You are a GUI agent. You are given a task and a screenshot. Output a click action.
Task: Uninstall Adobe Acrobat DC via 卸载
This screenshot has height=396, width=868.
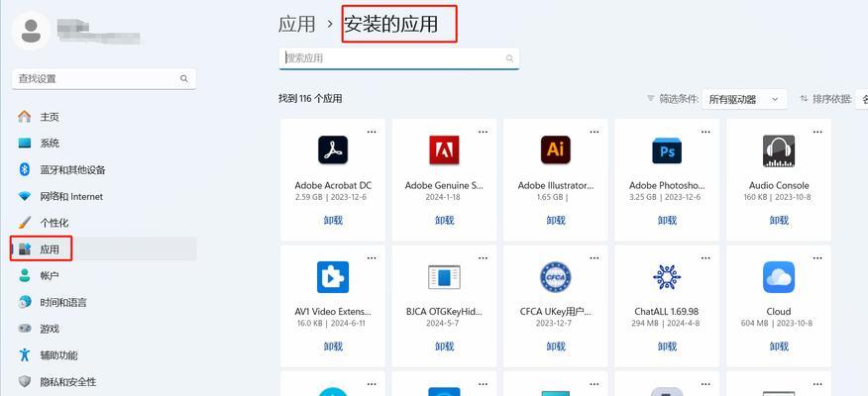(333, 220)
